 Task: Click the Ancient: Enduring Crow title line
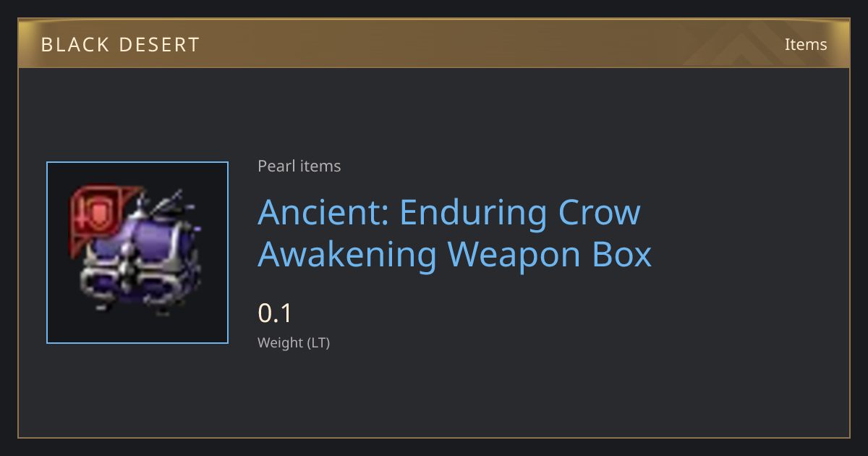pos(449,213)
